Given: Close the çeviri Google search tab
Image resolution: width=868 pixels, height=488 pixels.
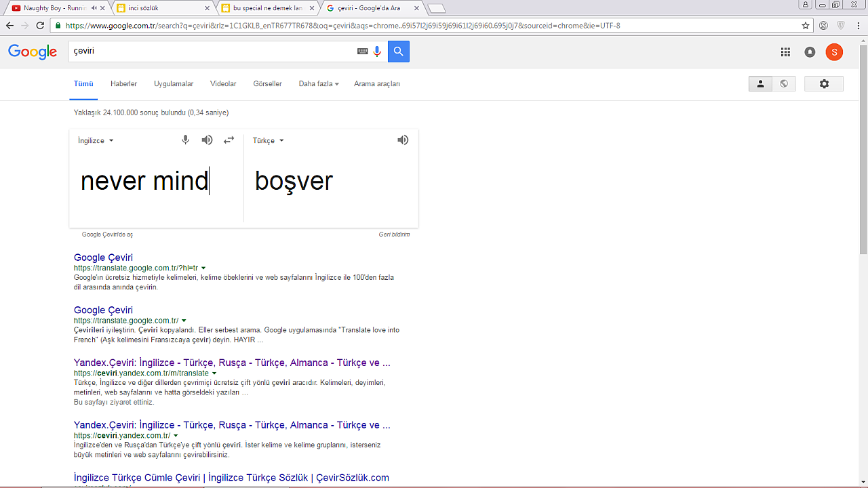Looking at the screenshot, I should point(416,8).
